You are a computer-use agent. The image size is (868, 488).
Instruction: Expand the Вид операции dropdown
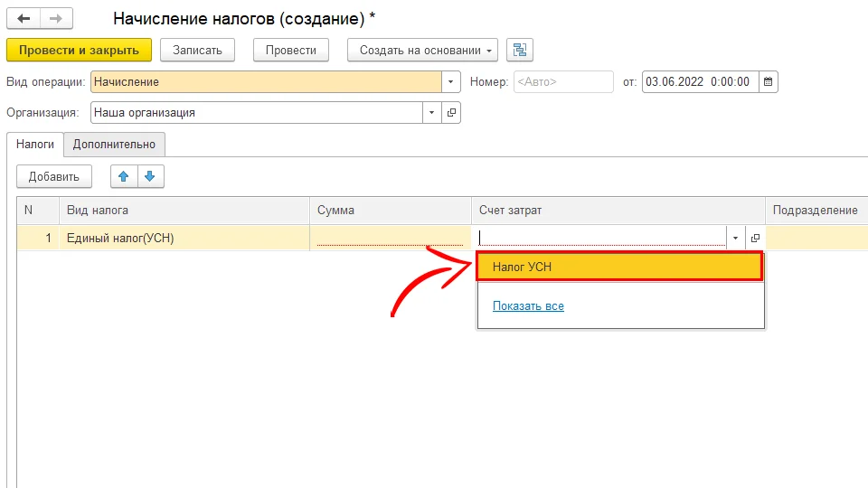click(x=450, y=82)
